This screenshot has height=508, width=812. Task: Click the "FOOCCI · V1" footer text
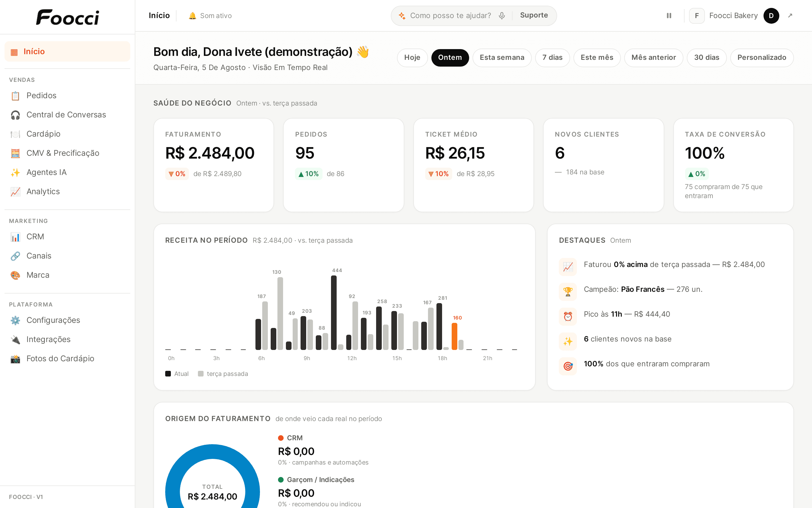click(26, 497)
